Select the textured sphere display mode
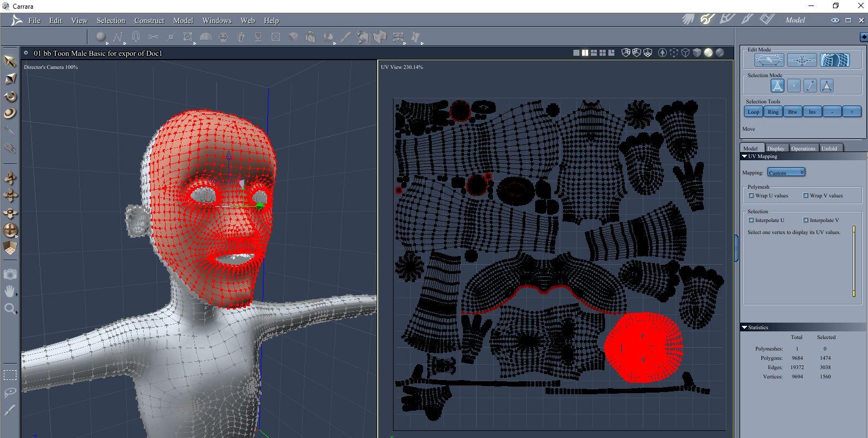868x438 pixels. click(720, 53)
